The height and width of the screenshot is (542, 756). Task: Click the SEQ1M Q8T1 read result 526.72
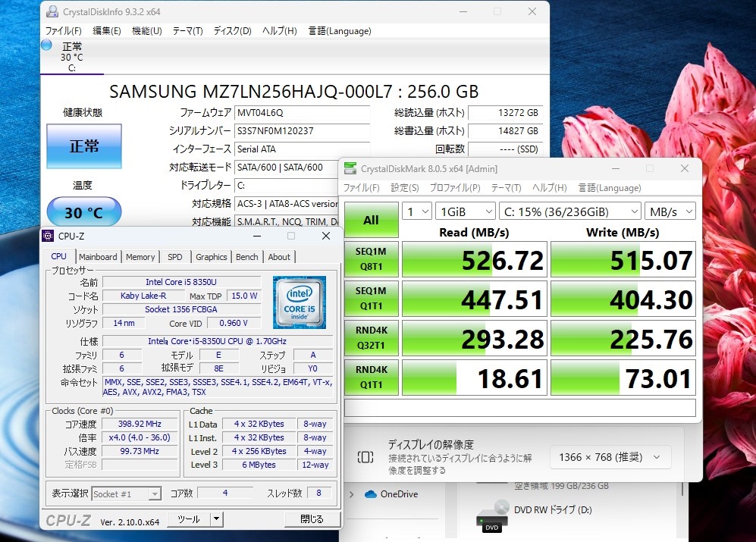point(475,259)
